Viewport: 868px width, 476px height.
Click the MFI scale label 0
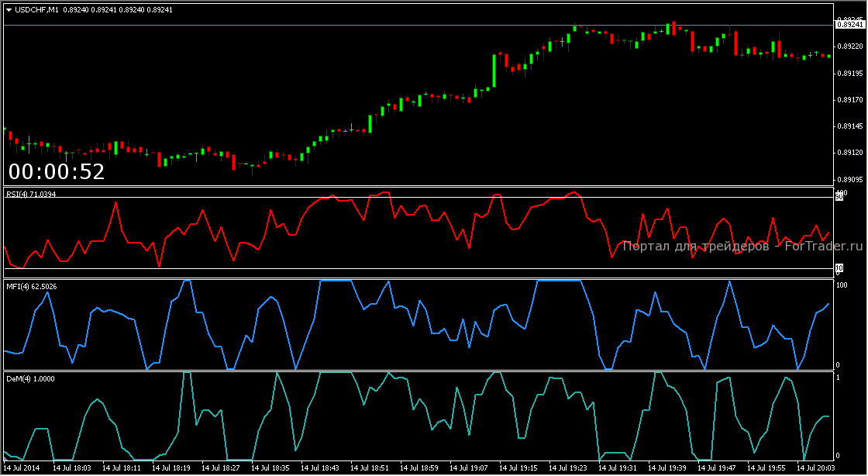pyautogui.click(x=838, y=364)
